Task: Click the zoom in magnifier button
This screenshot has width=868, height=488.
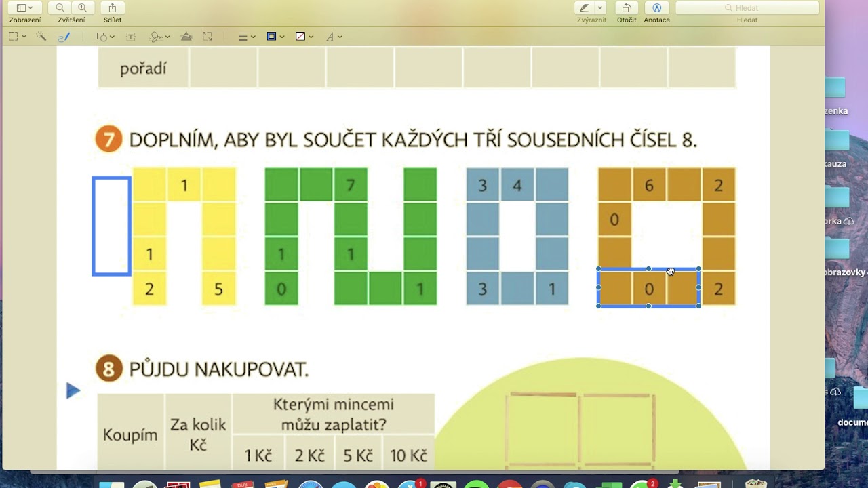Action: click(x=82, y=7)
